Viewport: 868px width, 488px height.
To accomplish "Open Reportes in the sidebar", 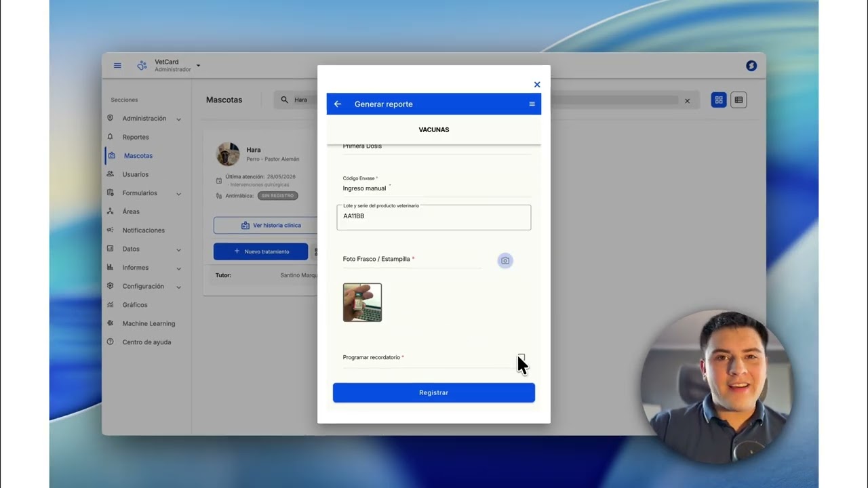I will pyautogui.click(x=136, y=137).
